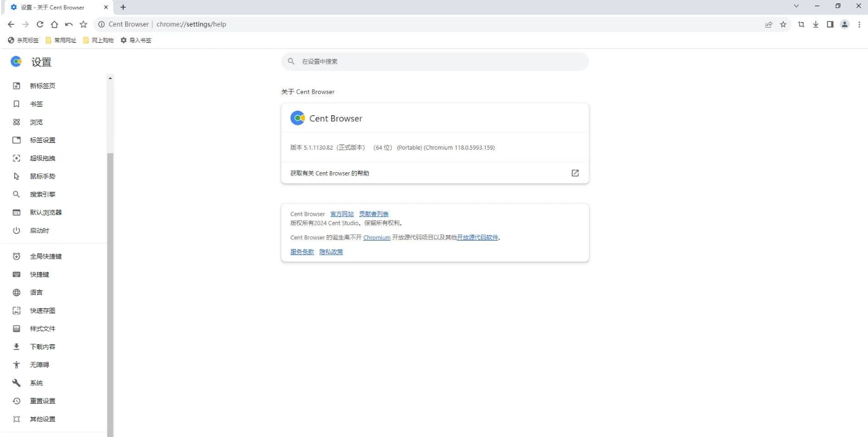Image resolution: width=868 pixels, height=437 pixels.
Task: Reload the page using the refresh icon
Action: [x=40, y=24]
